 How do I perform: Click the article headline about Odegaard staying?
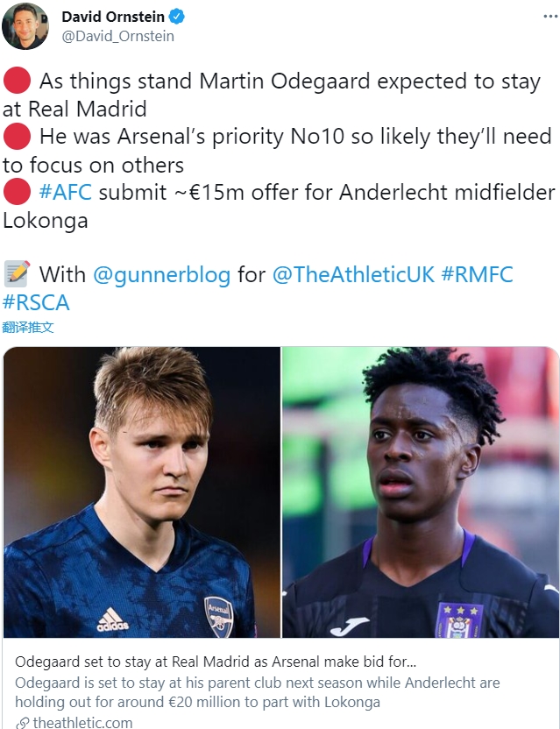coord(216,662)
